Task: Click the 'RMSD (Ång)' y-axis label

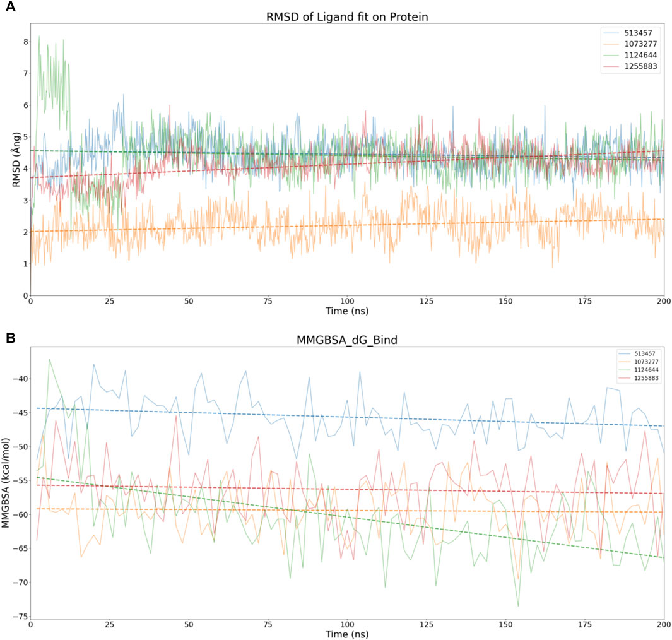Action: pyautogui.click(x=16, y=160)
